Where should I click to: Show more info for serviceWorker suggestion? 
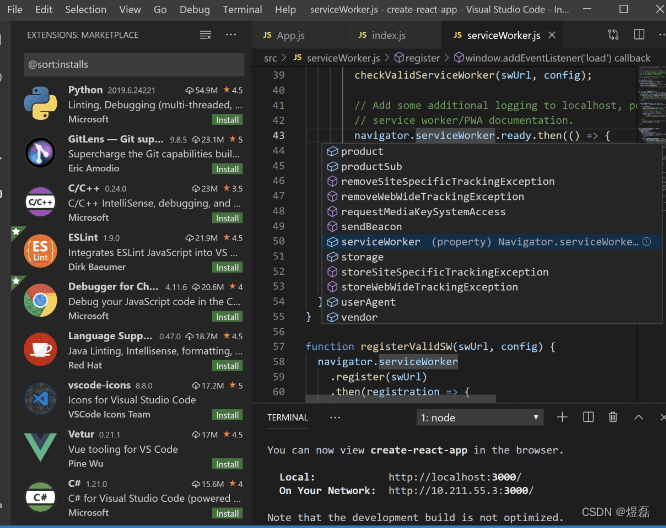(x=646, y=242)
